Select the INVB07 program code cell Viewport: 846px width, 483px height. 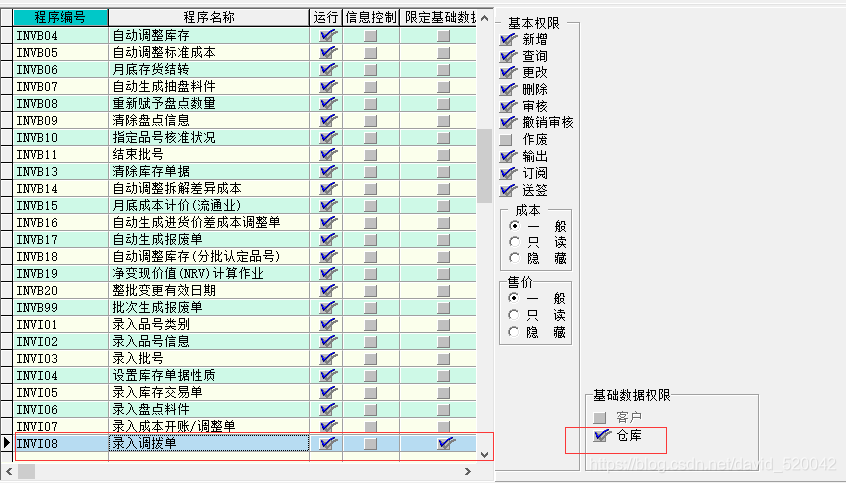tap(60, 87)
